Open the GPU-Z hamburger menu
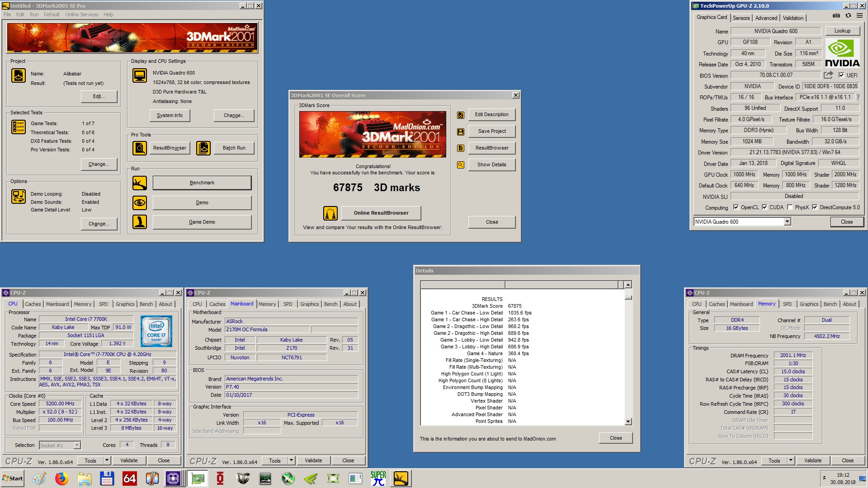 click(x=859, y=16)
